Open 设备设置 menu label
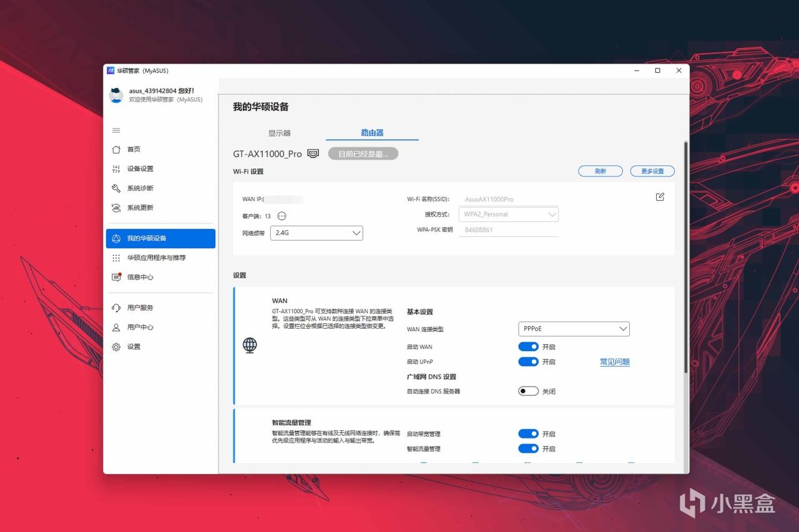The image size is (799, 532). tap(140, 169)
